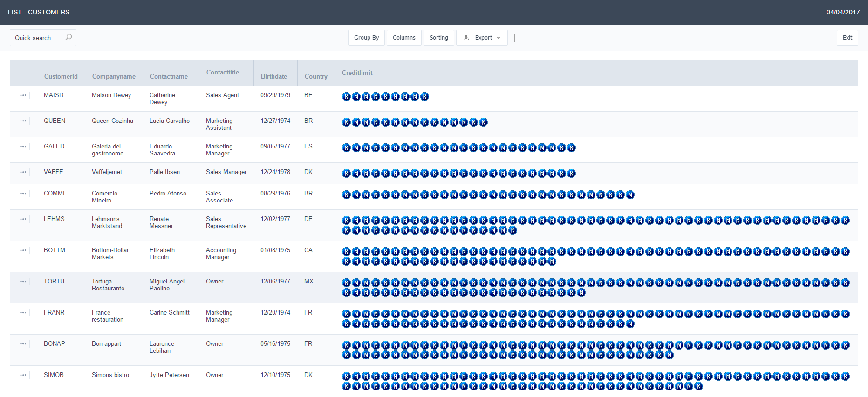Click the three-dot icon for GALED row
868x397 pixels.
pyautogui.click(x=23, y=147)
